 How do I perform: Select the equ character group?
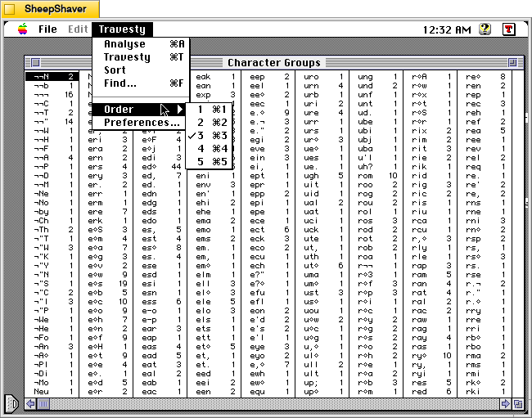268,391
